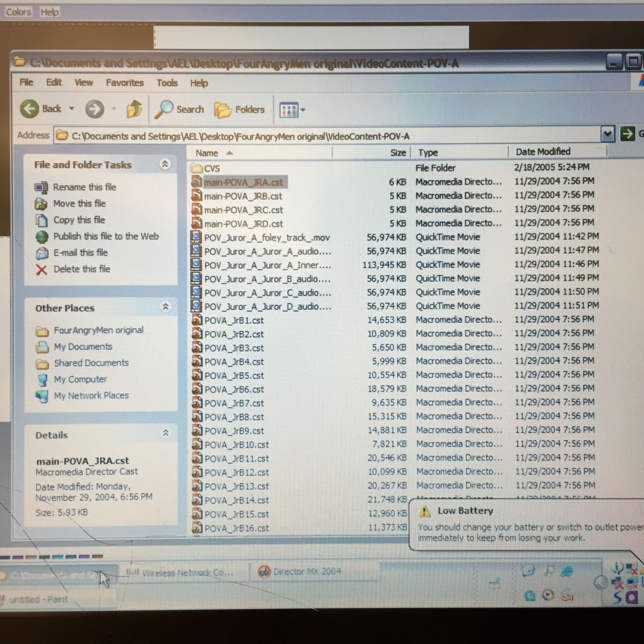Select the POV_Juror_A_foley_track_.mov file icon
This screenshot has height=644, width=644.
[x=196, y=237]
